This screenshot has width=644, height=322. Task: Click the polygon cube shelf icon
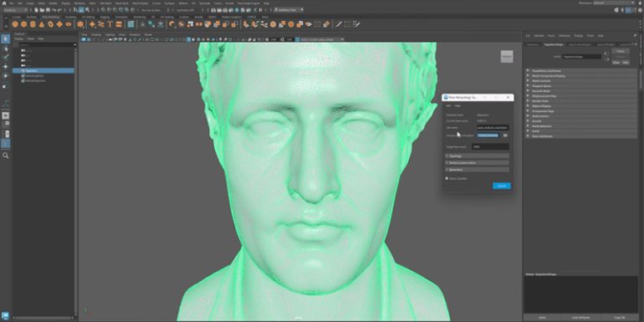tap(24, 24)
